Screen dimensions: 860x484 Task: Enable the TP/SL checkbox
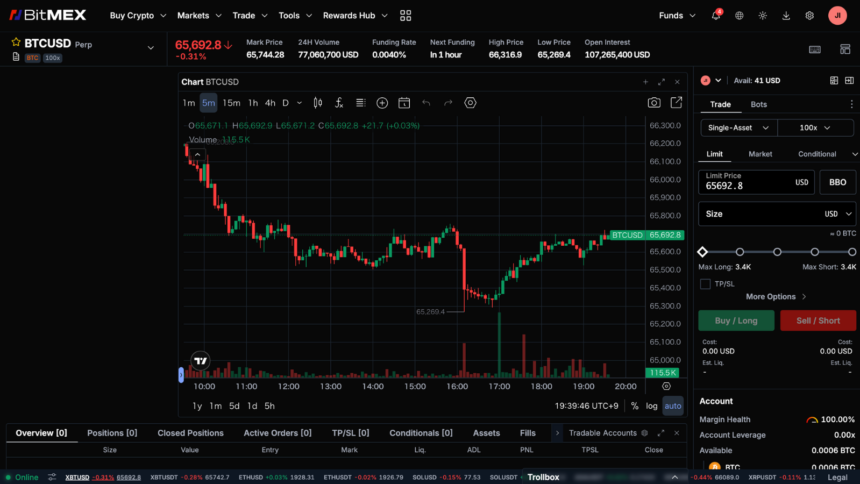705,284
